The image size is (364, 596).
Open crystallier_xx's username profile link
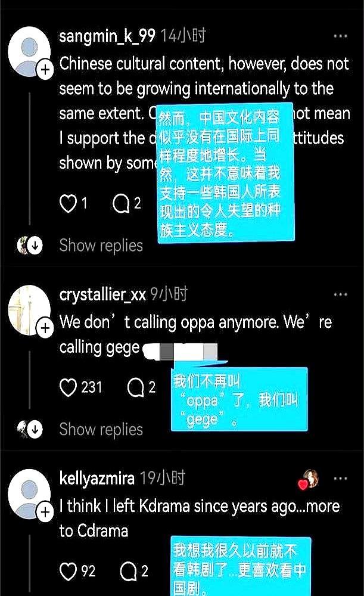pos(102,294)
